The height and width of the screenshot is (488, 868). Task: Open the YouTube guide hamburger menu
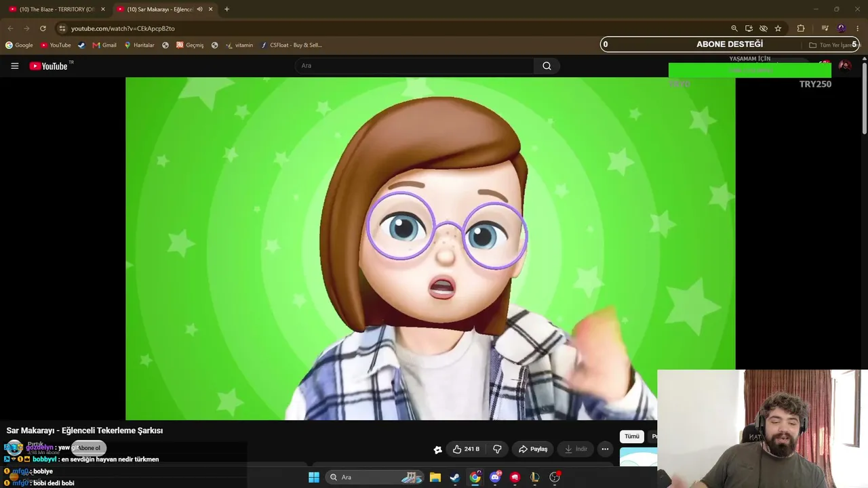14,66
